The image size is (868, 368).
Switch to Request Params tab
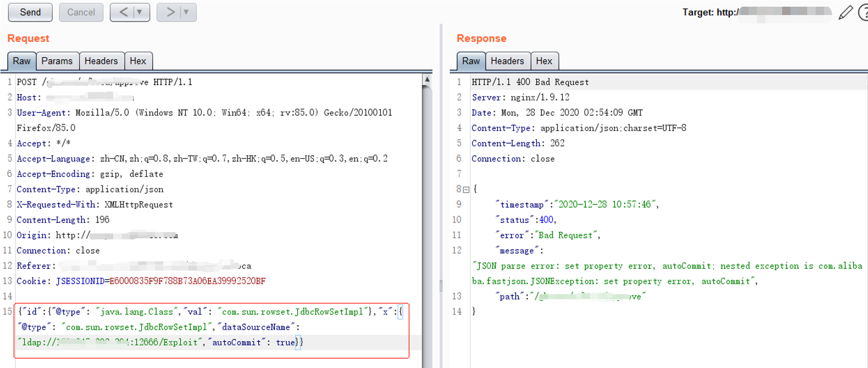click(57, 61)
